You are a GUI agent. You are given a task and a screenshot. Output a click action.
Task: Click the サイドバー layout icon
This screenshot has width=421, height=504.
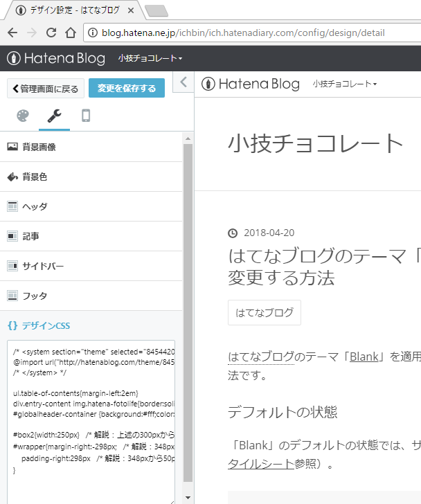[x=12, y=266]
